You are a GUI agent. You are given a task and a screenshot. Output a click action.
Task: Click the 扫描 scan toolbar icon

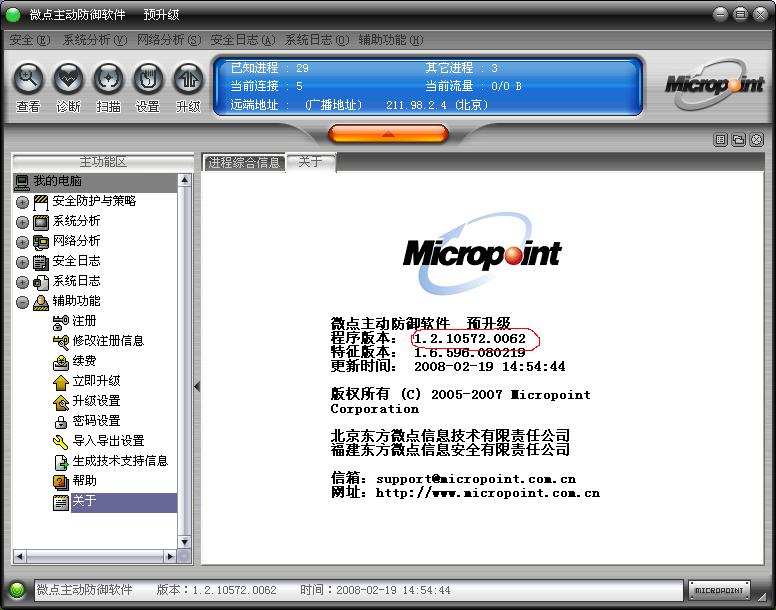point(108,78)
